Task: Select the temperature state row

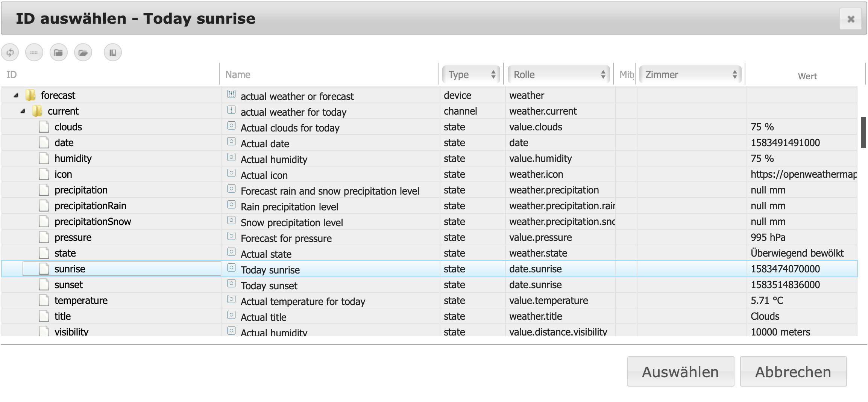Action: tap(81, 301)
